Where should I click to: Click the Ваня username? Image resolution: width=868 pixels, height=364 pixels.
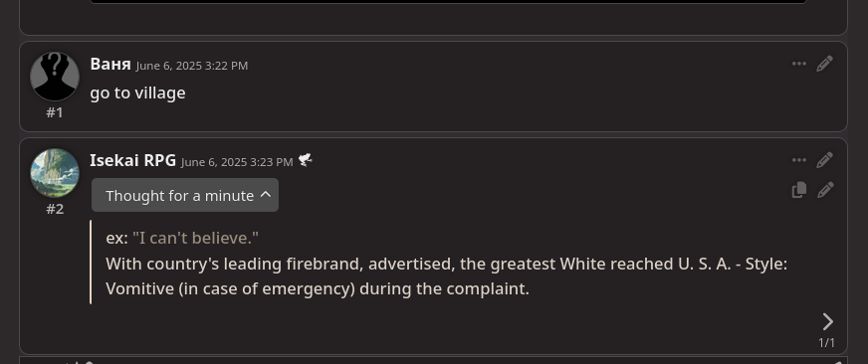(110, 64)
